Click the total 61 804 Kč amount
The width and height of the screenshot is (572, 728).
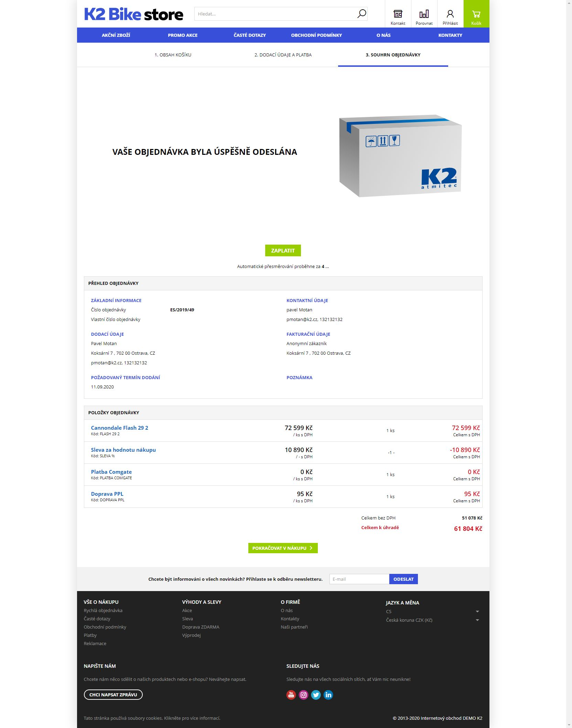[468, 528]
